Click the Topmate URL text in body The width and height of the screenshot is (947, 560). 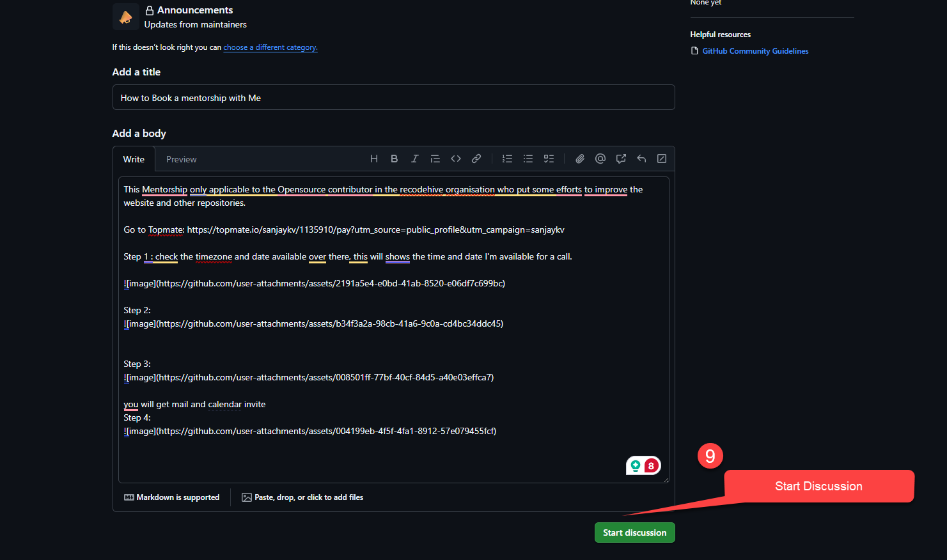click(376, 229)
